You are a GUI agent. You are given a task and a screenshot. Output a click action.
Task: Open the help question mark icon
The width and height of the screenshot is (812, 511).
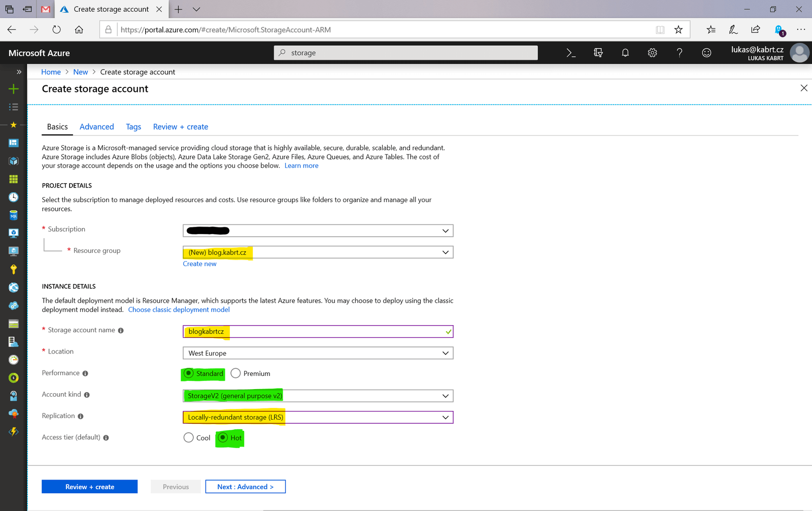tap(680, 53)
